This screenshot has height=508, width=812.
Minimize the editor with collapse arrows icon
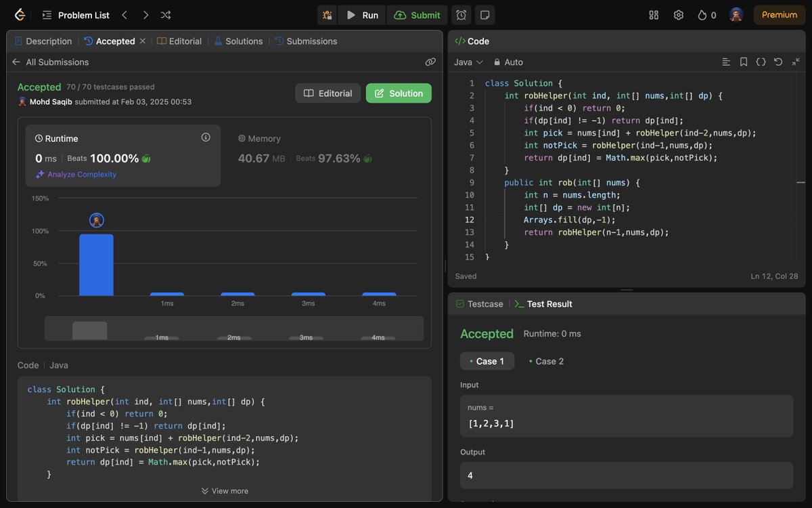coord(796,62)
